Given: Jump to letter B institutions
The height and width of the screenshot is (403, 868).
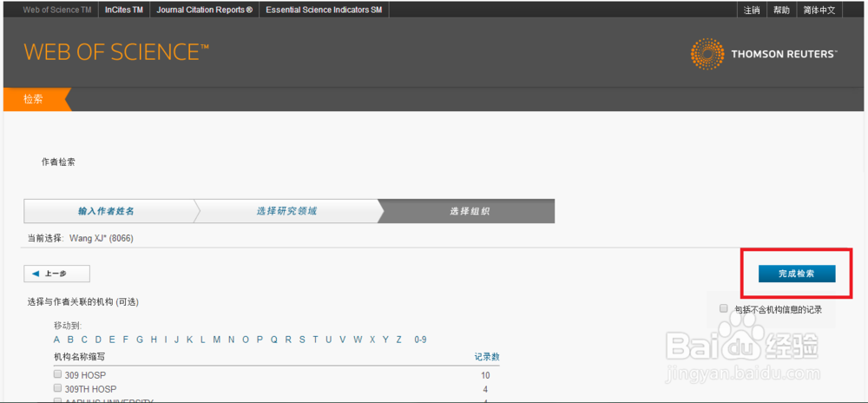Looking at the screenshot, I should click(71, 340).
